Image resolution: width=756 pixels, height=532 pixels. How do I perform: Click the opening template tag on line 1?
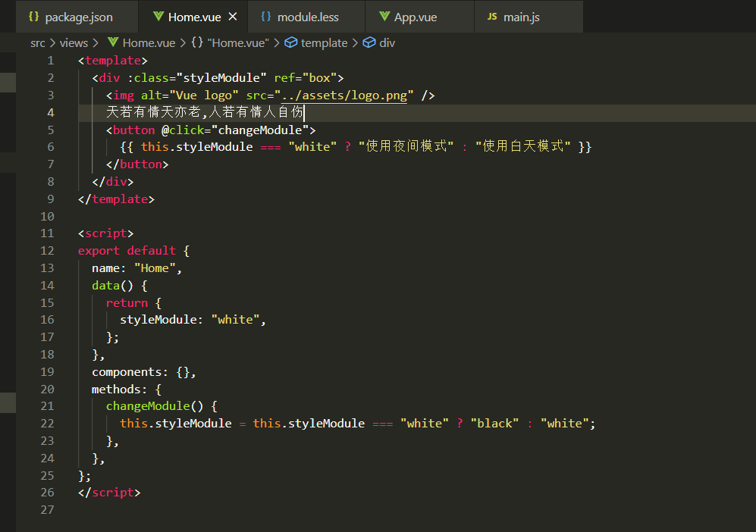pos(113,61)
